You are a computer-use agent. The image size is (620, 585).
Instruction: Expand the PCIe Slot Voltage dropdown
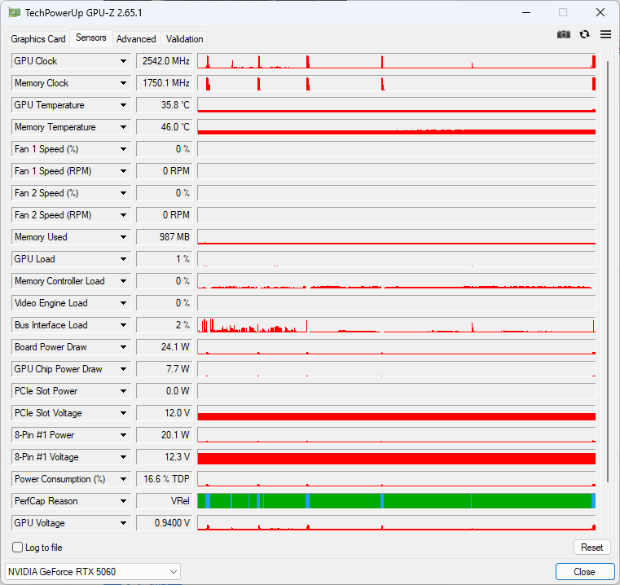[x=123, y=413]
